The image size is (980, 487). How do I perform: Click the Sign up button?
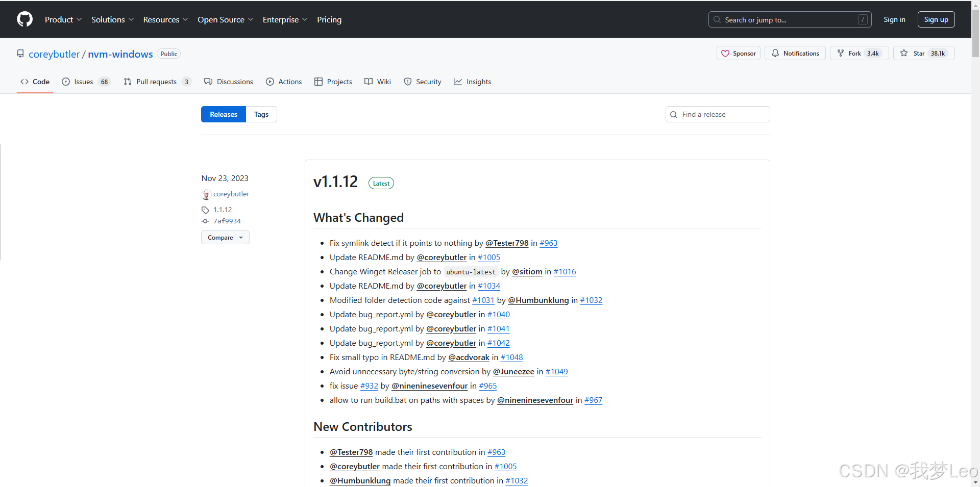pyautogui.click(x=936, y=19)
